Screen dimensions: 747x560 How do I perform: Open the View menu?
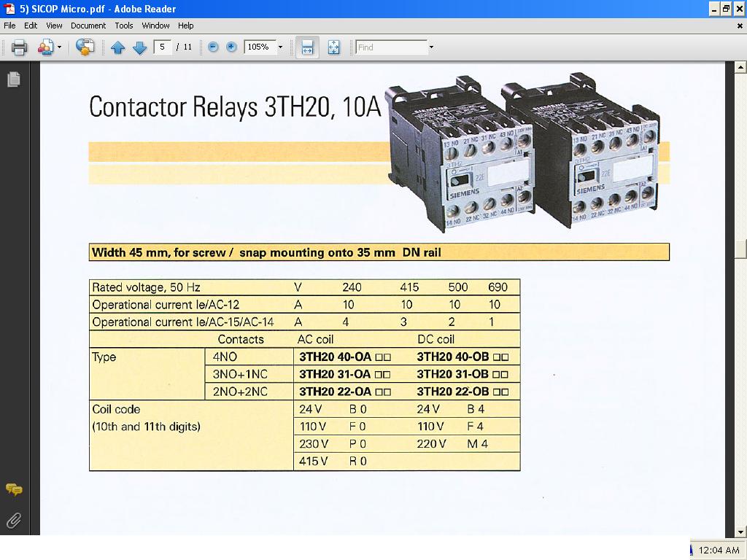coord(54,26)
